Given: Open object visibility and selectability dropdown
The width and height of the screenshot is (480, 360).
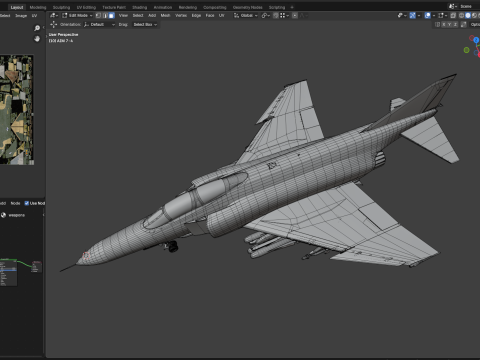Looking at the screenshot, I should 402,15.
